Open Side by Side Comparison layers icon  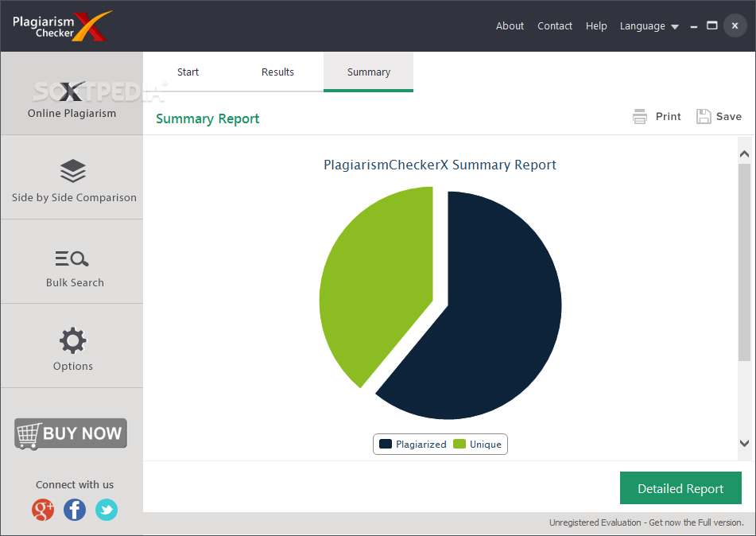click(x=73, y=171)
